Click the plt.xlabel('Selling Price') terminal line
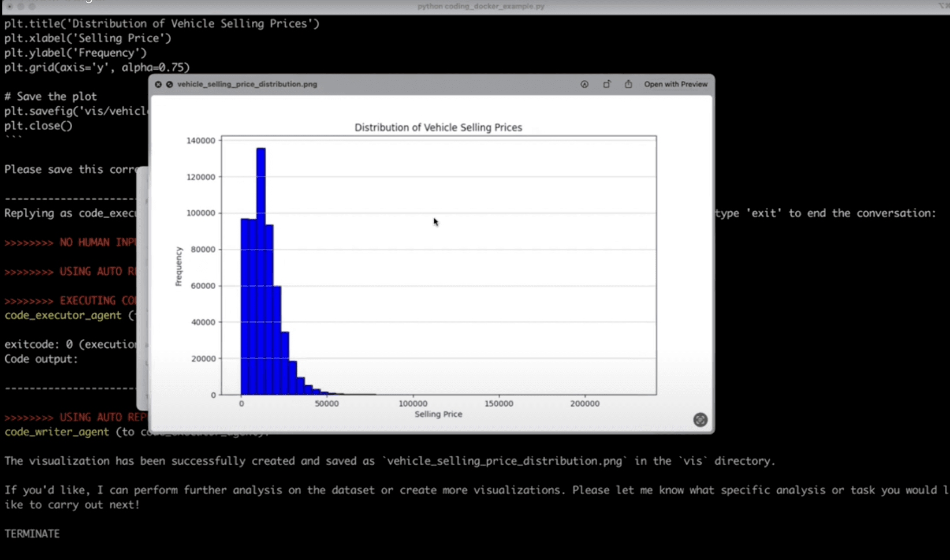950x560 pixels. point(88,38)
